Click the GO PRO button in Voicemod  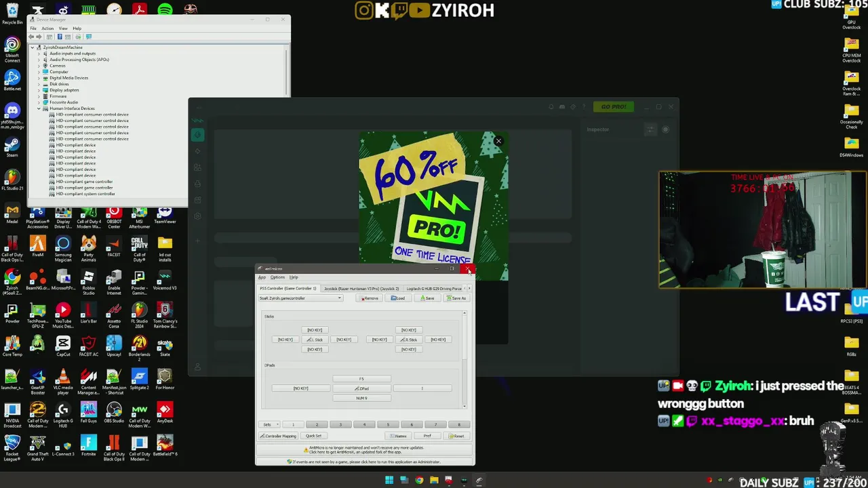[x=614, y=106]
